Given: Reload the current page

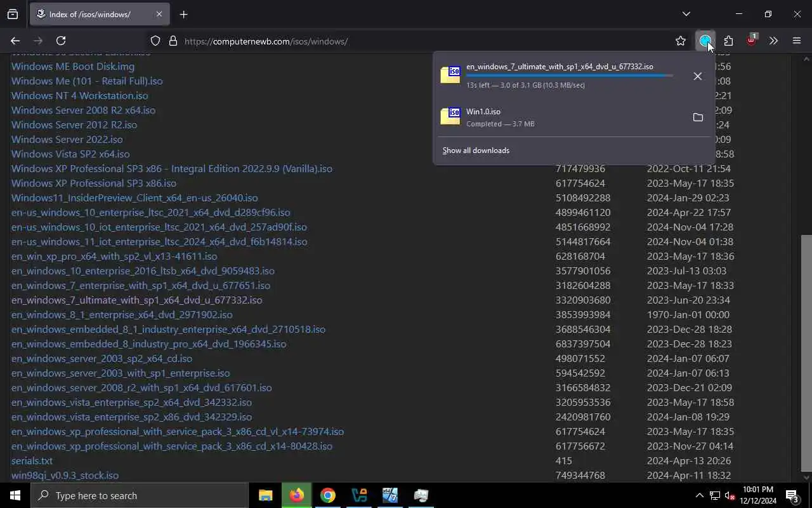Looking at the screenshot, I should tap(61, 41).
